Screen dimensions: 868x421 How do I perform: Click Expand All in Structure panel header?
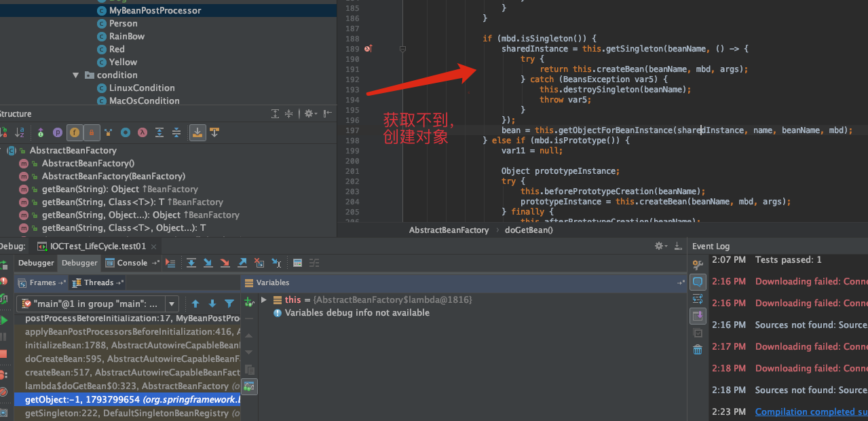[x=275, y=113]
